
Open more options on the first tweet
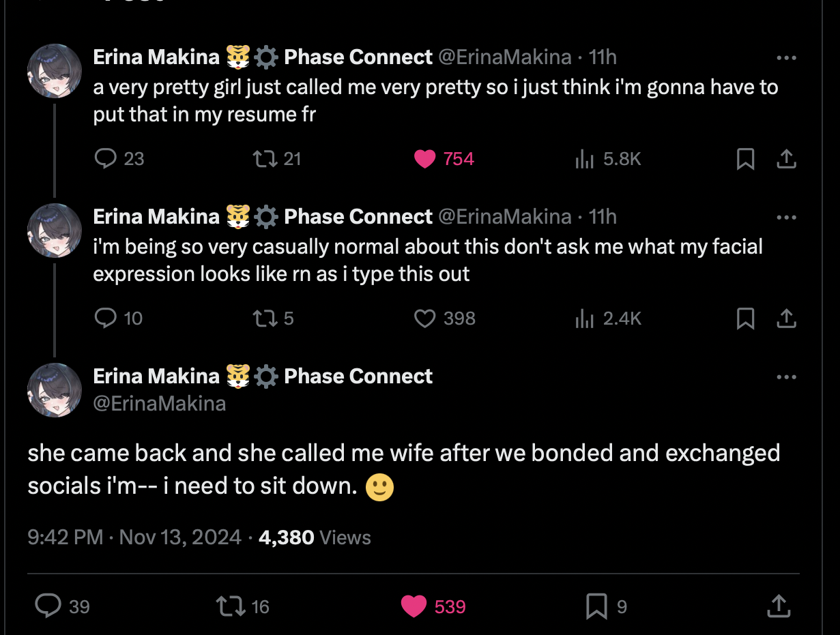tap(786, 58)
